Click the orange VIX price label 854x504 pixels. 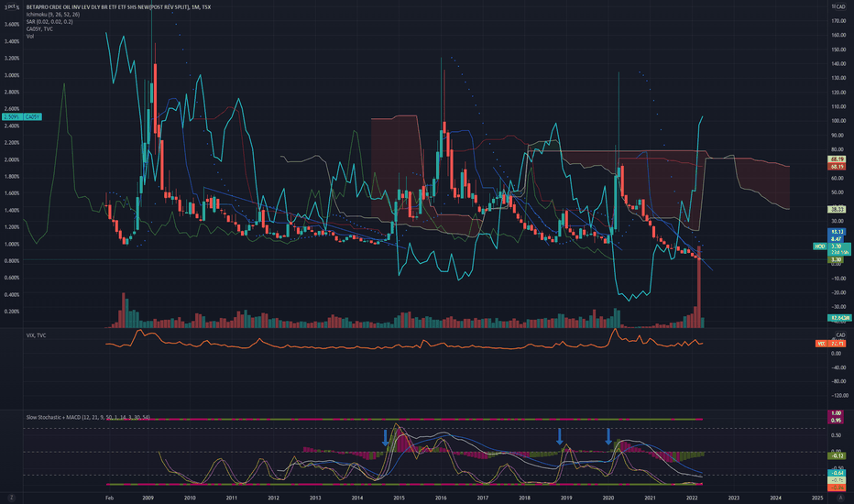click(830, 344)
